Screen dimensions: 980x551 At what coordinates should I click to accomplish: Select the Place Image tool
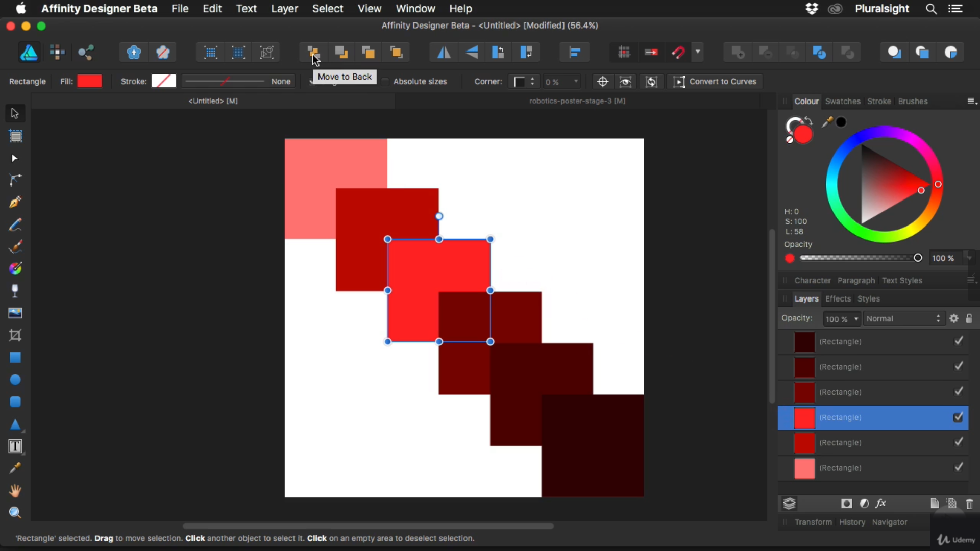pos(15,313)
